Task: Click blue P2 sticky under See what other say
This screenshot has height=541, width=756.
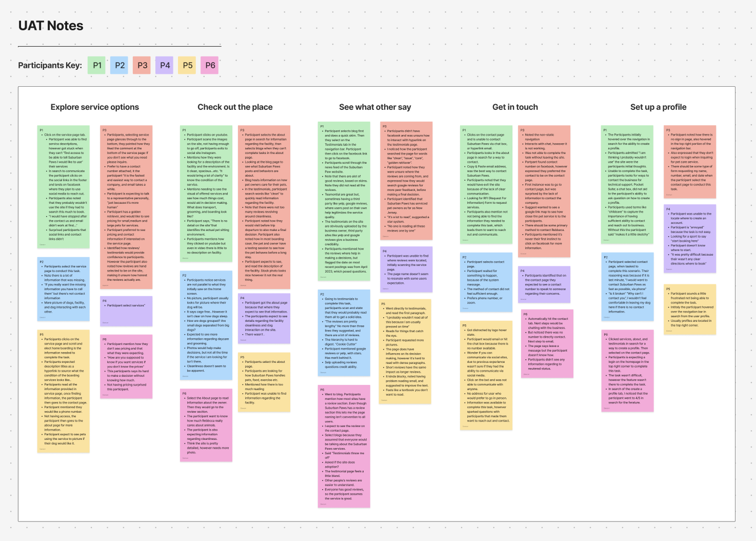Action: pos(344,333)
